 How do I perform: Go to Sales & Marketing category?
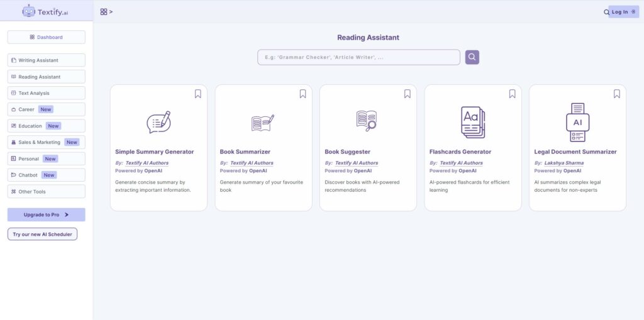47,142
